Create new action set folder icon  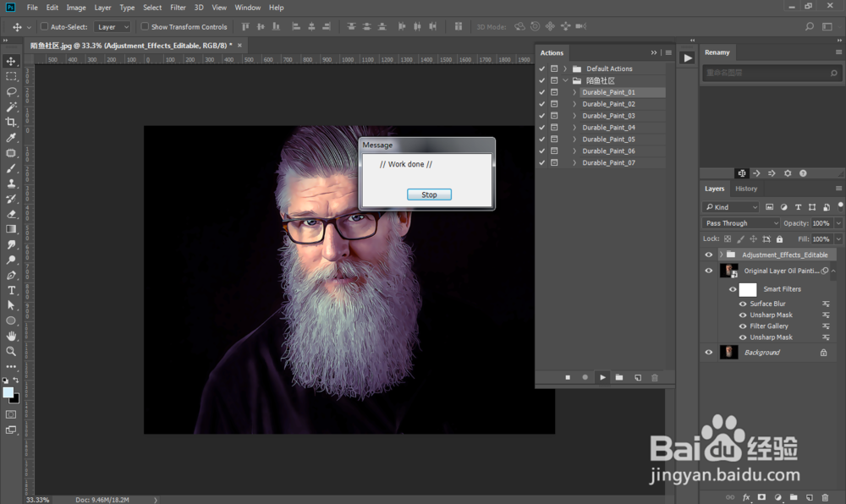click(x=619, y=377)
